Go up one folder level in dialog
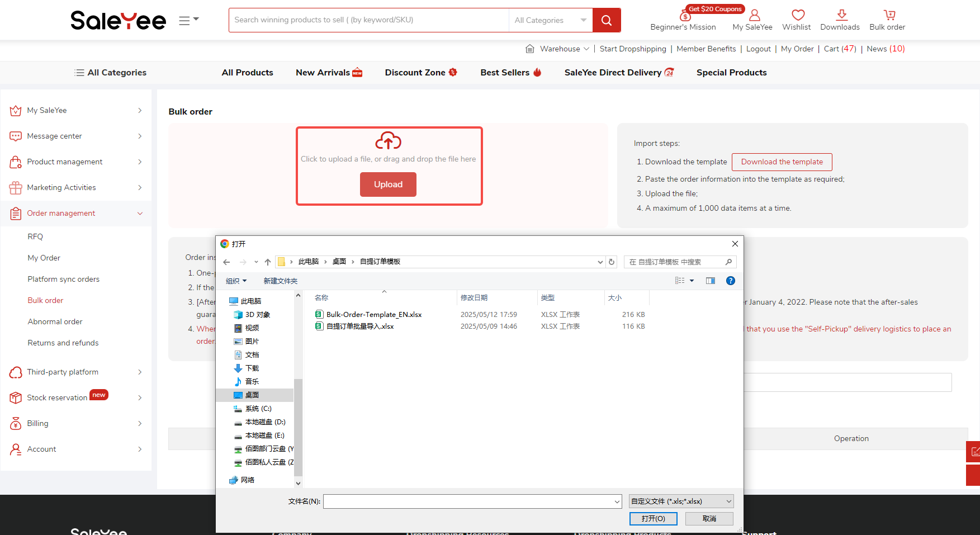This screenshot has height=535, width=980. [x=268, y=262]
